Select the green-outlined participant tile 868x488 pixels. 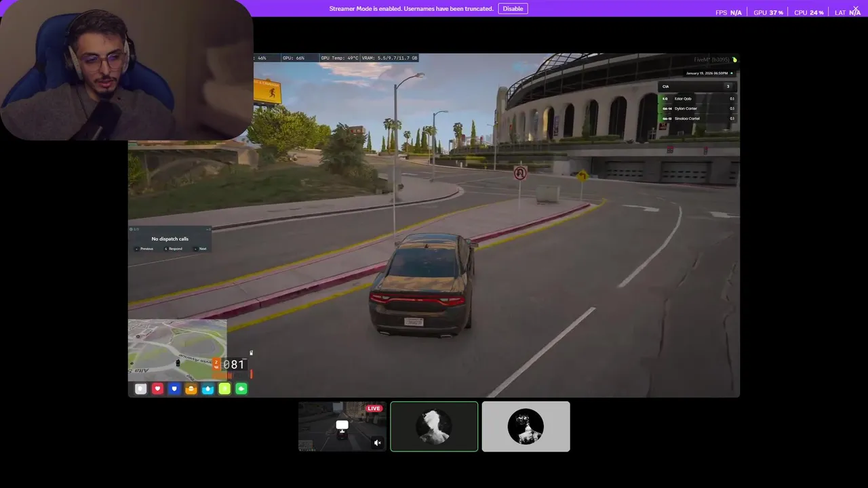point(434,426)
